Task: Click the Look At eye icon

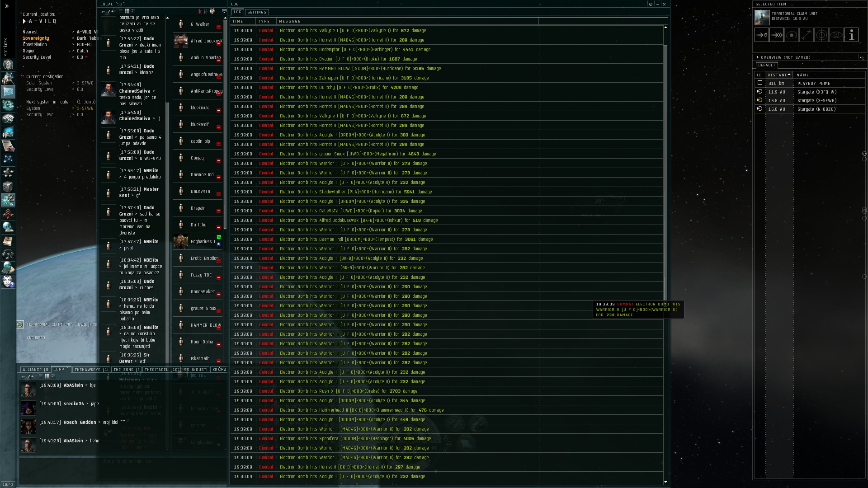Action: [836, 35]
